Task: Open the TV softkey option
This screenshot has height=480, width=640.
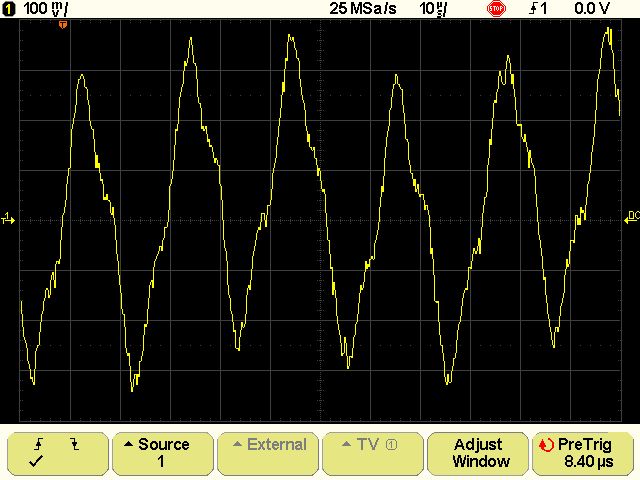Action: (x=373, y=453)
